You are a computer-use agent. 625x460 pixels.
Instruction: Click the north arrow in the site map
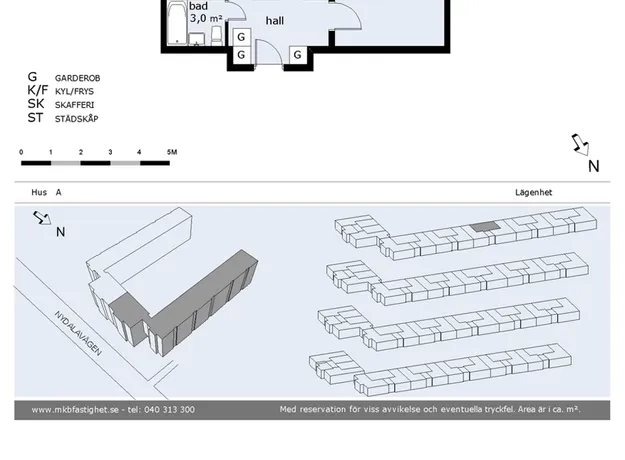coord(42,218)
